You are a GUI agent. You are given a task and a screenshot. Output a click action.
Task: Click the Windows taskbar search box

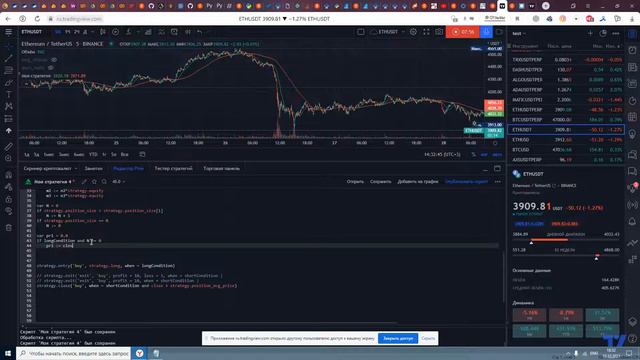73,353
